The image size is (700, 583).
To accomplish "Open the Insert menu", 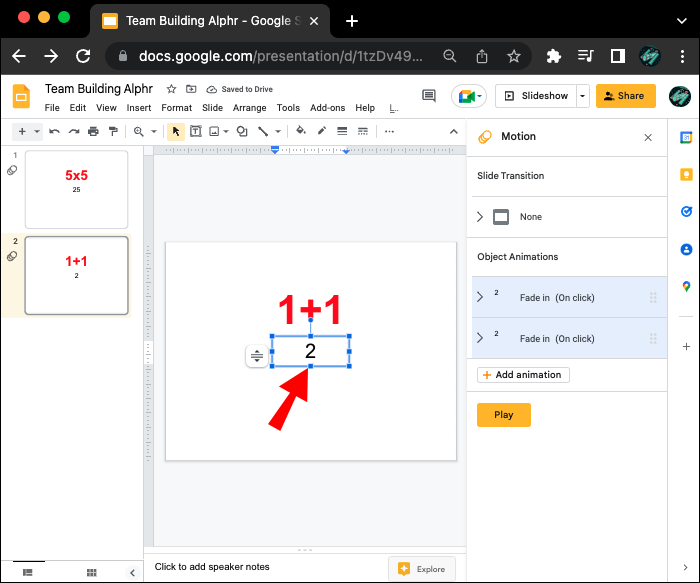I will [139, 108].
